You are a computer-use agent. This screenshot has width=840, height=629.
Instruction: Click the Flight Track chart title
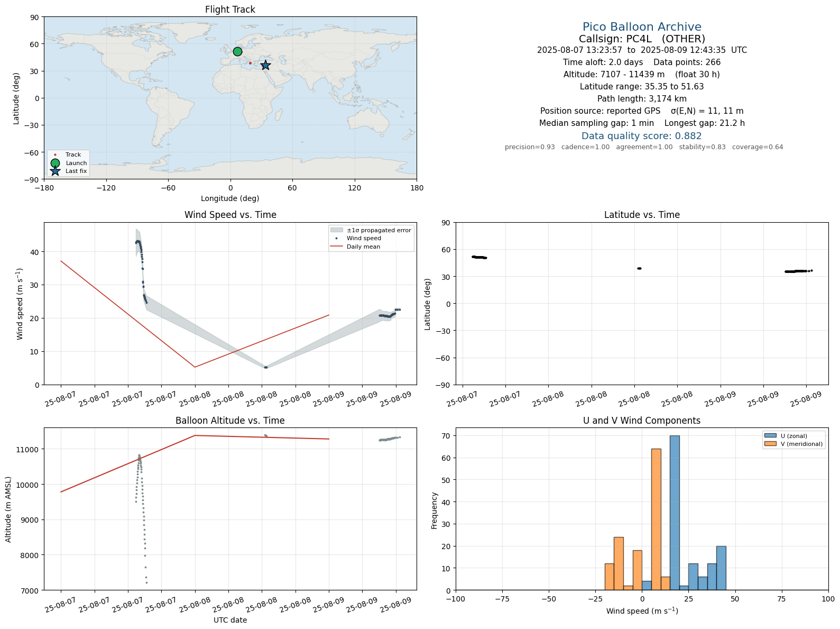[x=230, y=10]
